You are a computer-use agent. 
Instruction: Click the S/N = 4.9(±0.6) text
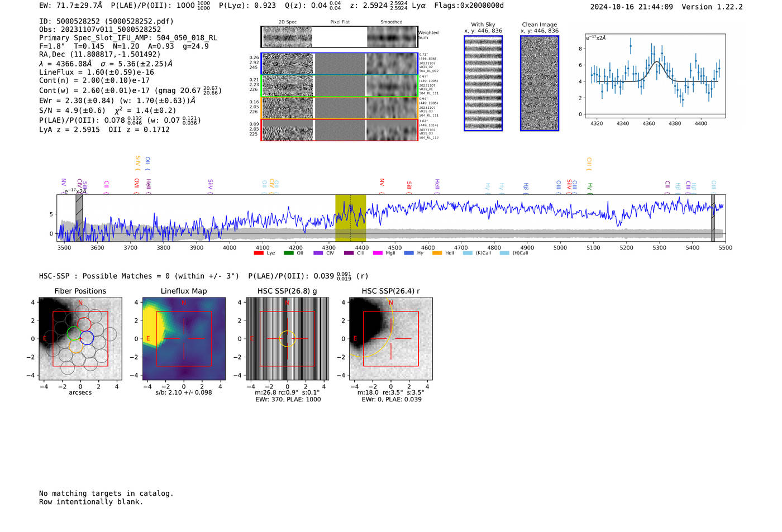pos(72,111)
